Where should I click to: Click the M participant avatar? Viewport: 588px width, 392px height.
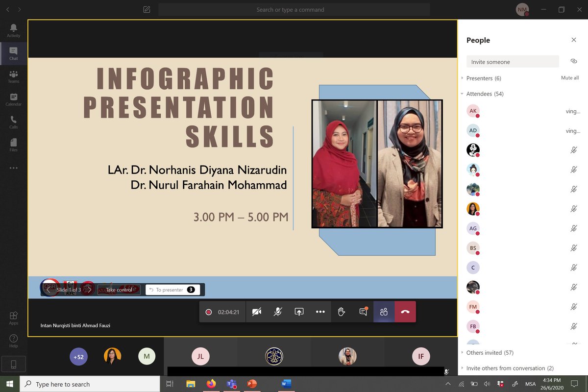click(147, 357)
